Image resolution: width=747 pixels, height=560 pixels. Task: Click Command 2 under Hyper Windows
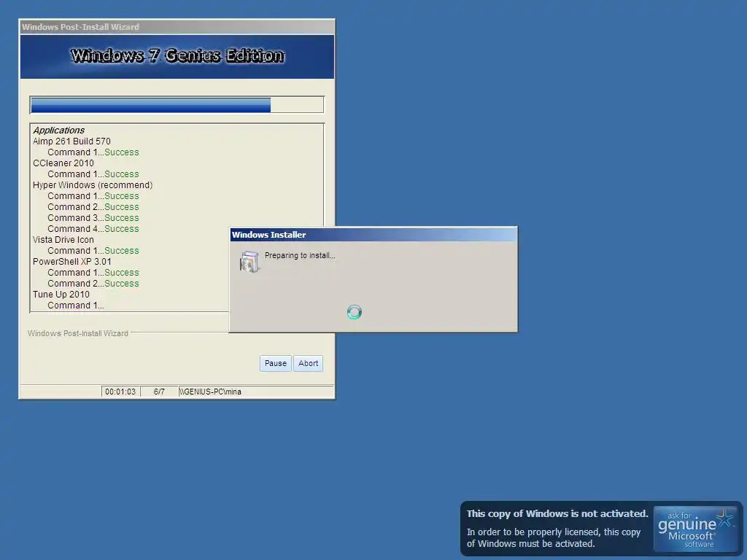93,207
